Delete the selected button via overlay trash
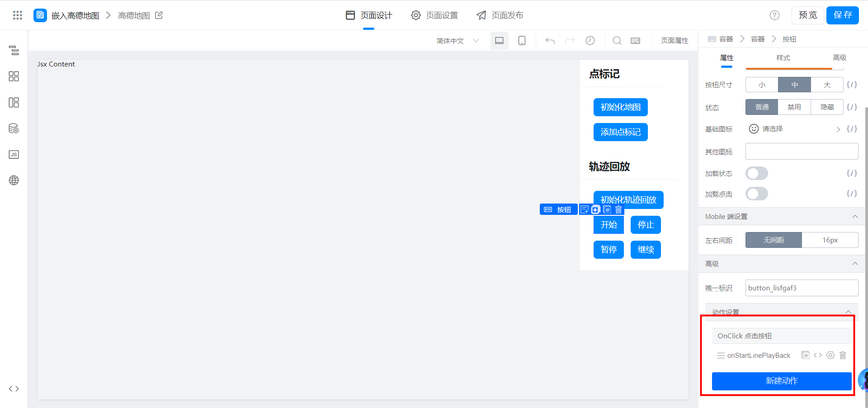The height and width of the screenshot is (408, 868). tap(618, 209)
